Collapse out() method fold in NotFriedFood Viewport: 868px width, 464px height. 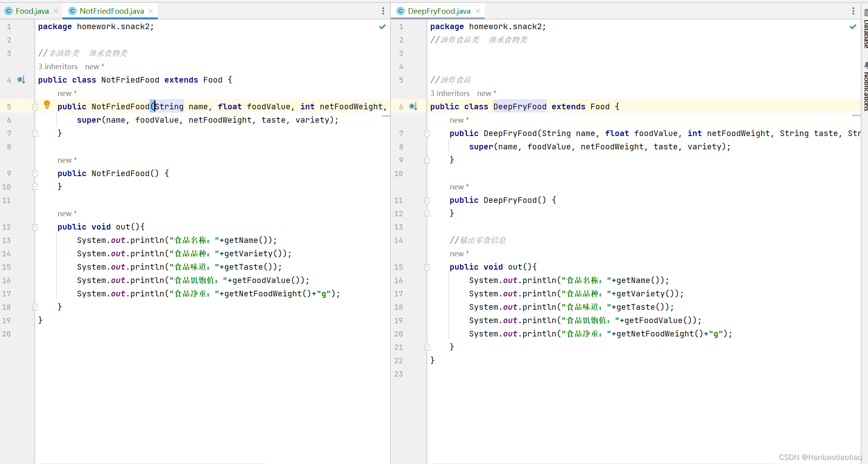point(35,227)
